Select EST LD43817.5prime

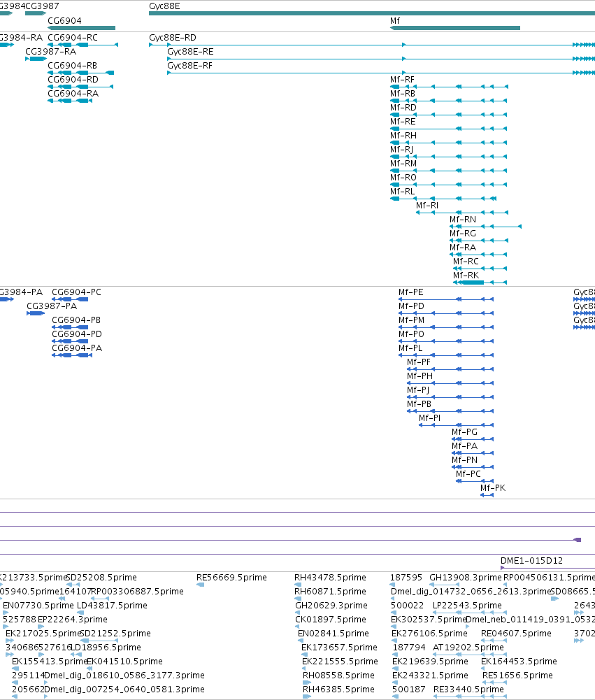[112, 606]
